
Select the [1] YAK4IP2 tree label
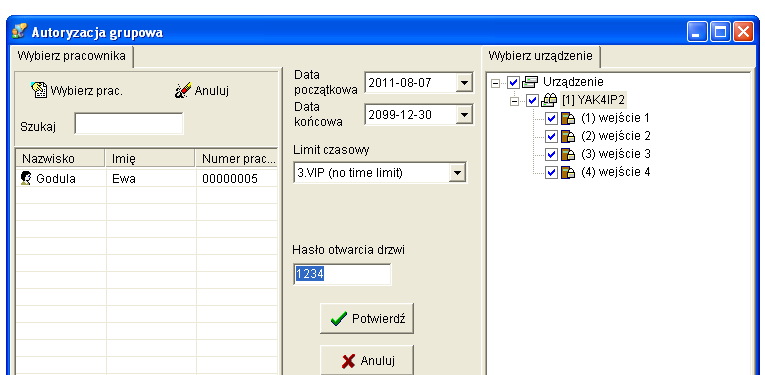[593, 100]
